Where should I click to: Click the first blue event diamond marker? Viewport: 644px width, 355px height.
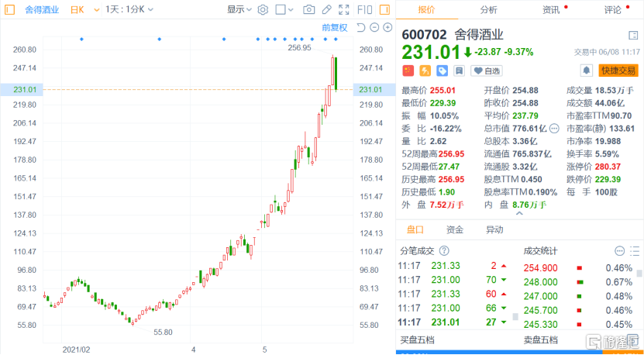tap(81, 39)
